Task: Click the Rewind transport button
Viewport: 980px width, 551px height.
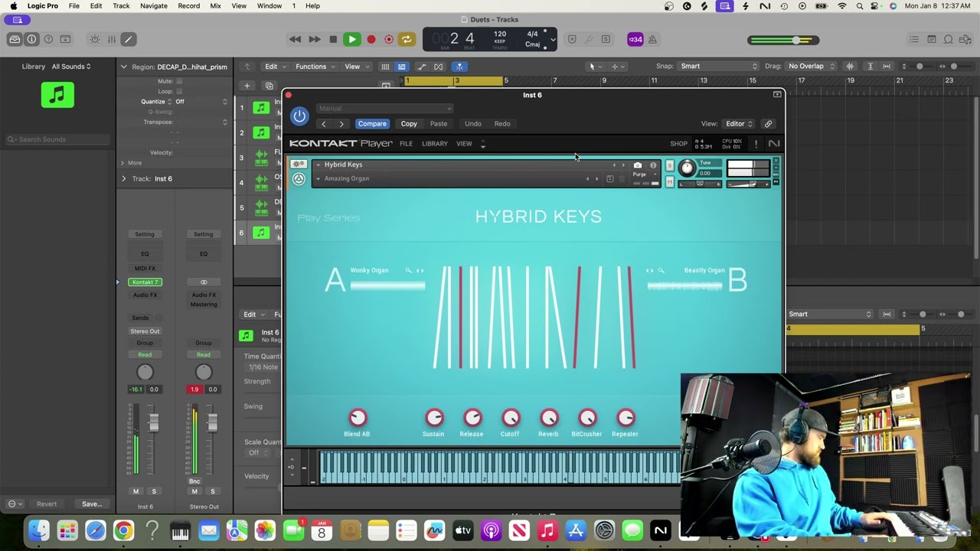Action: click(295, 39)
